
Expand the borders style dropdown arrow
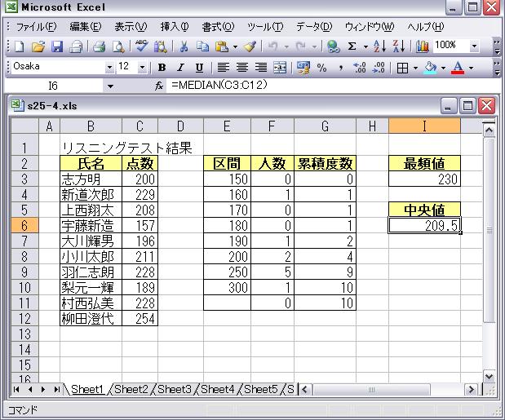coord(415,68)
